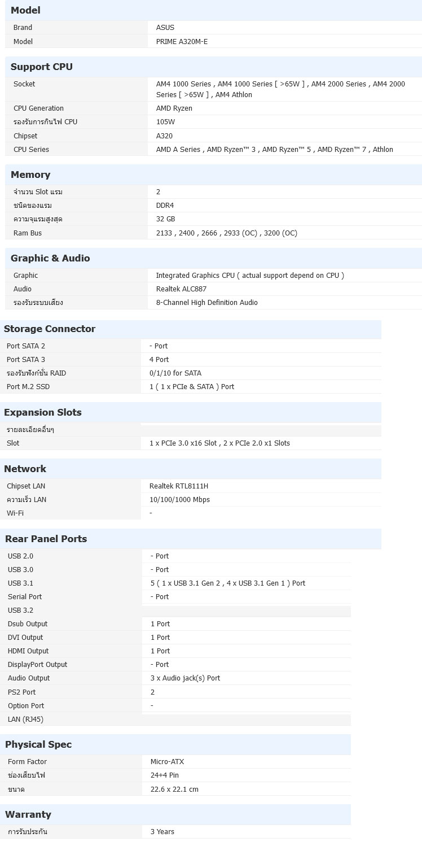422x868 pixels.
Task: Select the model name PRIME A320M-E
Action: pos(182,42)
